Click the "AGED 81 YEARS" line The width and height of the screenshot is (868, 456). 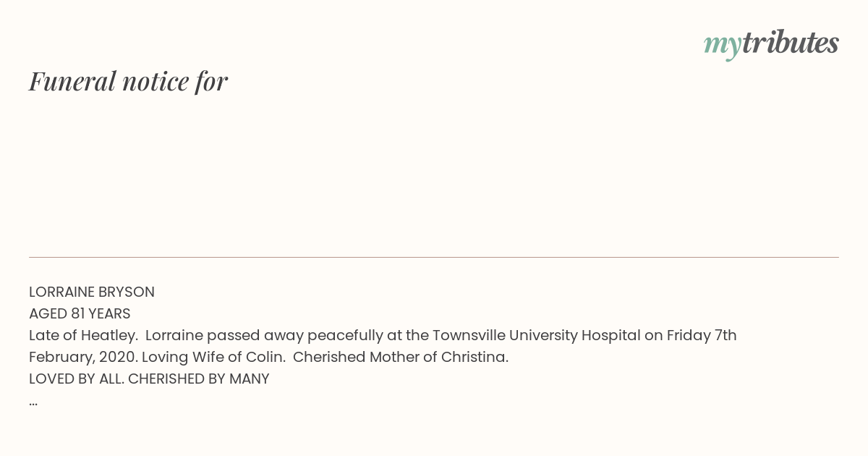click(80, 314)
